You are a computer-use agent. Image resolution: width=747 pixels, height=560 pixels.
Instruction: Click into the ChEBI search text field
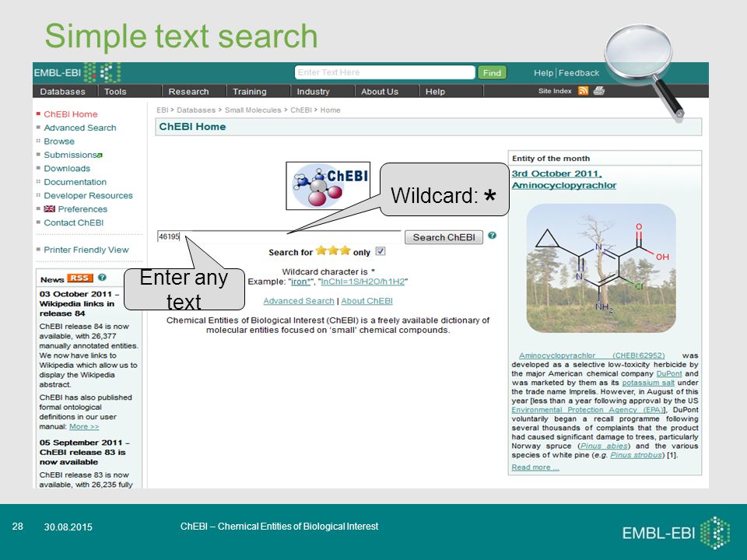pos(279,236)
